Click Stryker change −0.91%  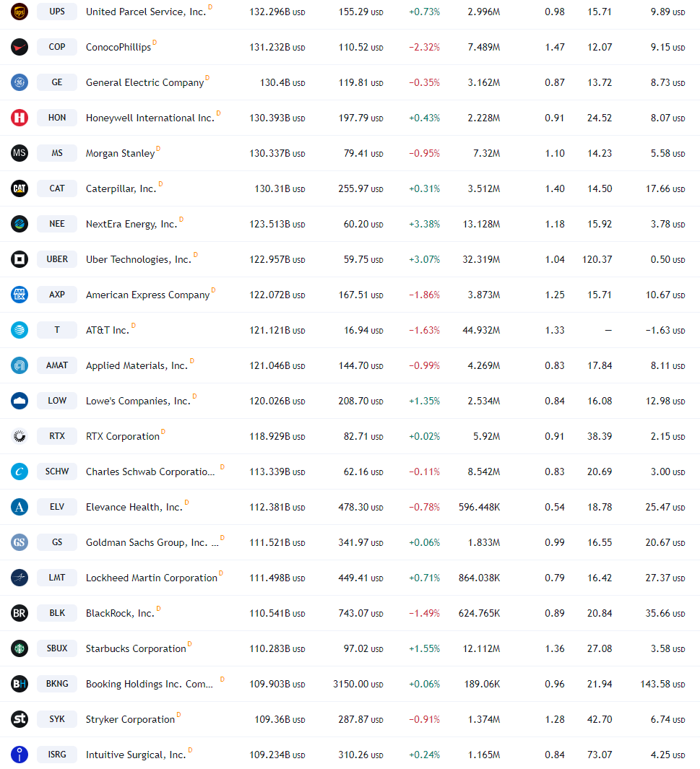coord(424,719)
